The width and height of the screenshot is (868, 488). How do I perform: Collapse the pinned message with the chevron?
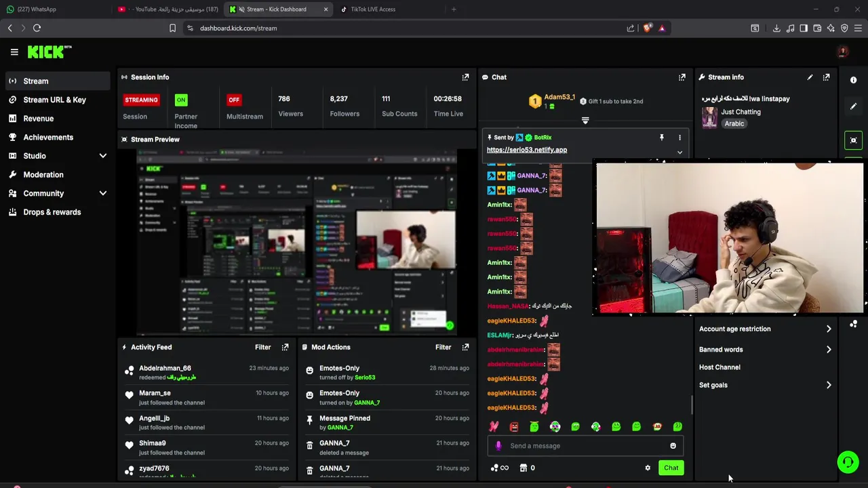pos(679,152)
